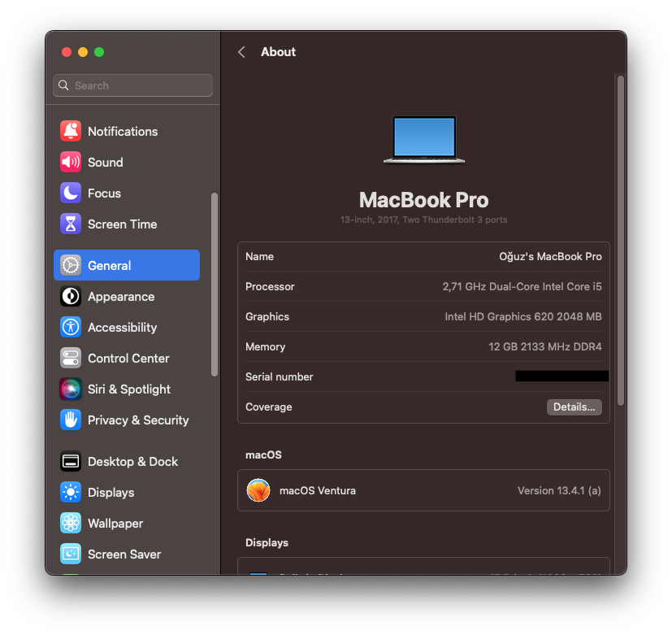Select the Sound speaker icon
Image resolution: width=672 pixels, height=635 pixels.
[71, 162]
